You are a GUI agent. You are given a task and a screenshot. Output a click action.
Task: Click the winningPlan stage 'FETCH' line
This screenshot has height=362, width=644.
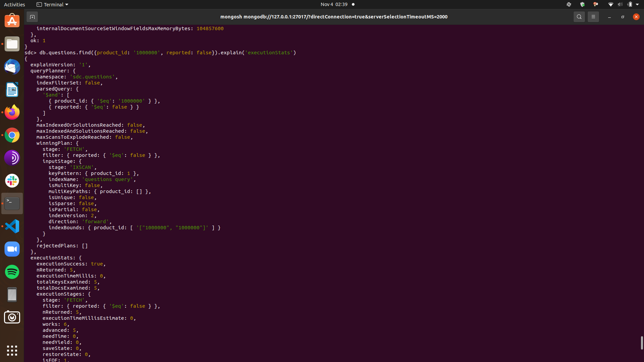click(65, 149)
